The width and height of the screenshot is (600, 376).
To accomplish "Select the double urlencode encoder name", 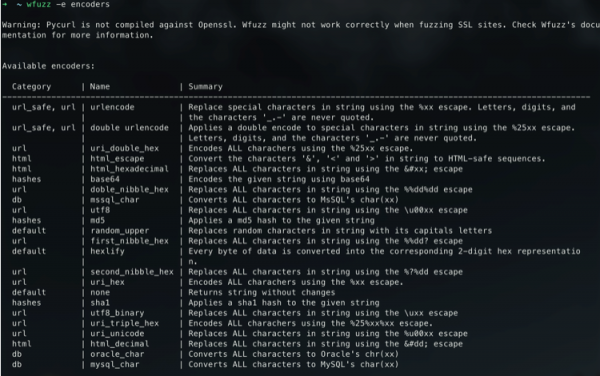I will pos(129,128).
